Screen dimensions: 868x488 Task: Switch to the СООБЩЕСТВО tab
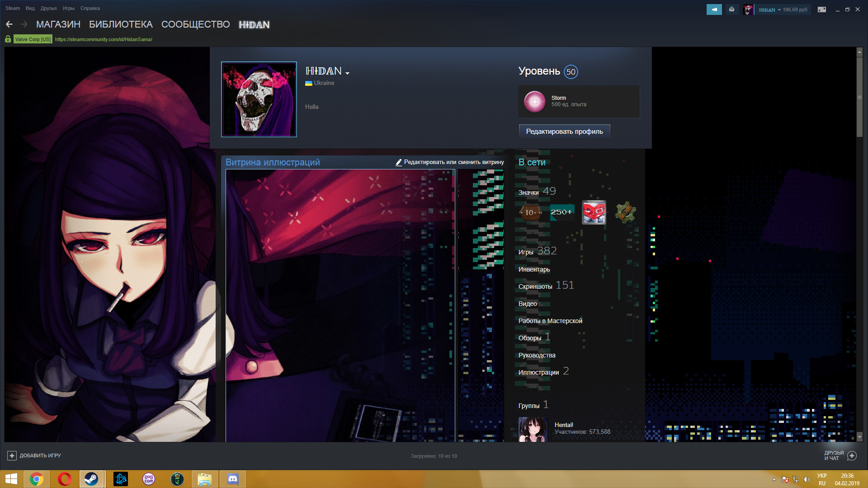tap(196, 24)
